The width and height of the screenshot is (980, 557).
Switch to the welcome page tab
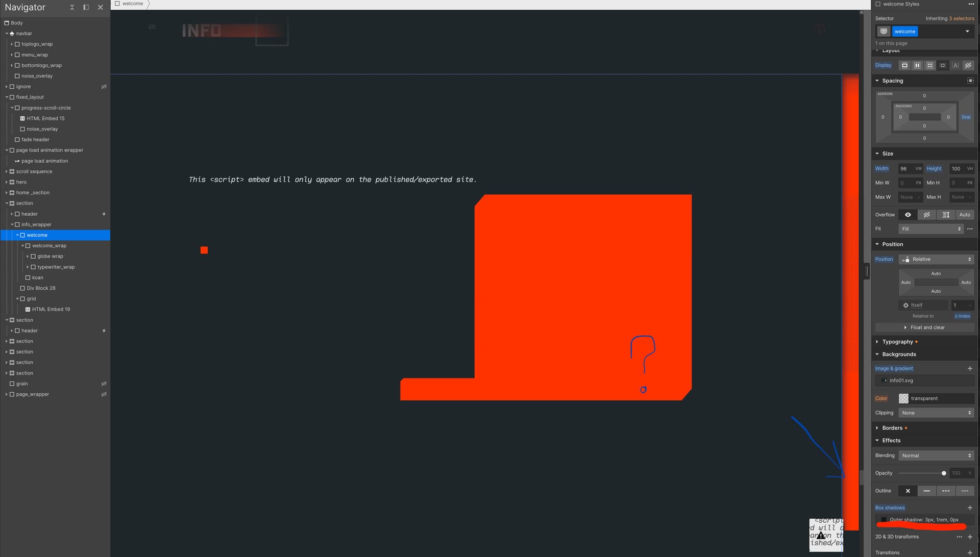click(x=131, y=4)
